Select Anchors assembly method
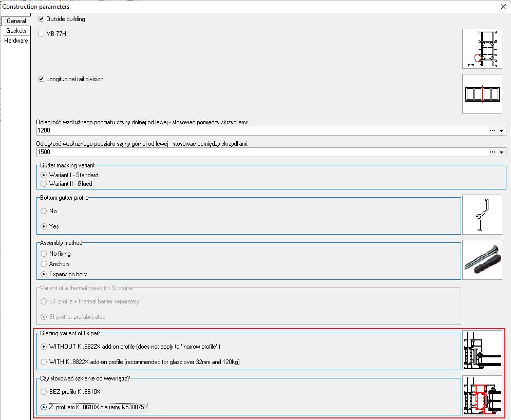Viewport: 511px width, 420px height. click(x=44, y=264)
